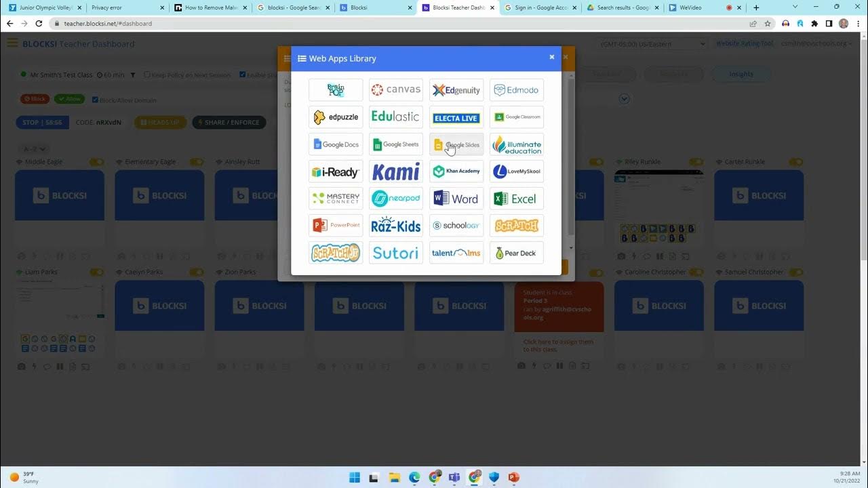The height and width of the screenshot is (488, 868).
Task: Select the Excel app tile
Action: click(517, 199)
